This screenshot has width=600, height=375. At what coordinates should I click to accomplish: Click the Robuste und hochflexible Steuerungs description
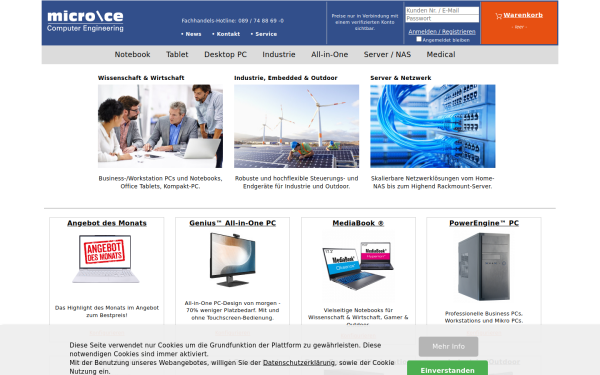tap(297, 182)
